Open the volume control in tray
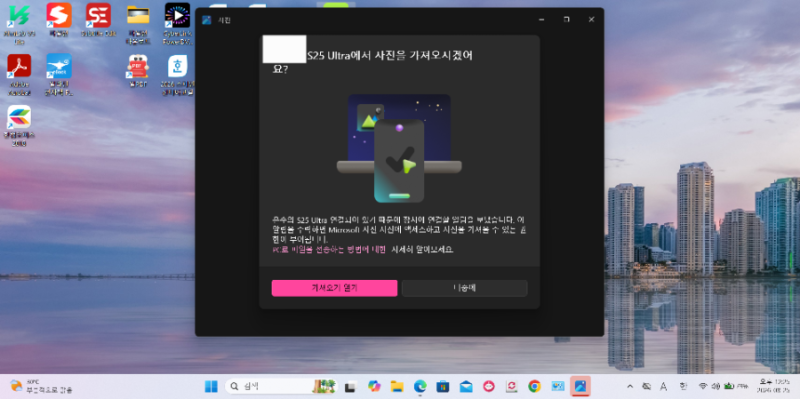This screenshot has width=800, height=399. click(715, 386)
